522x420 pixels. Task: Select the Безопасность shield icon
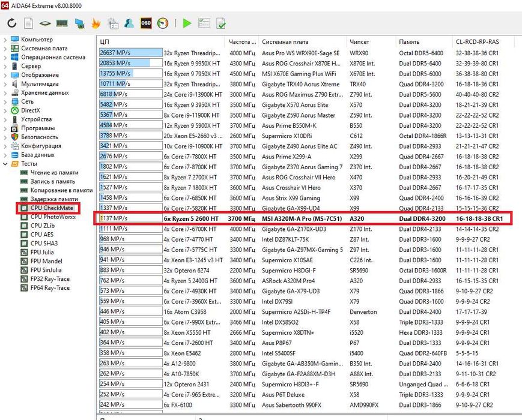[14, 137]
